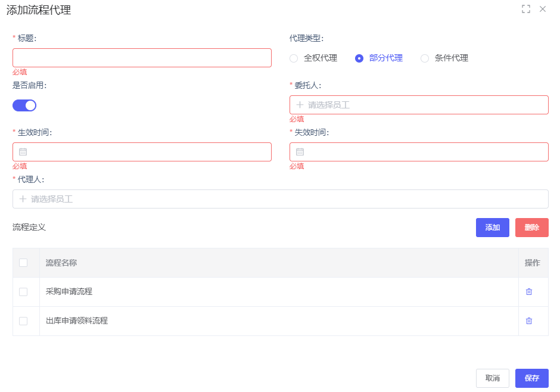Click the fullscreen expand icon

[x=525, y=9]
